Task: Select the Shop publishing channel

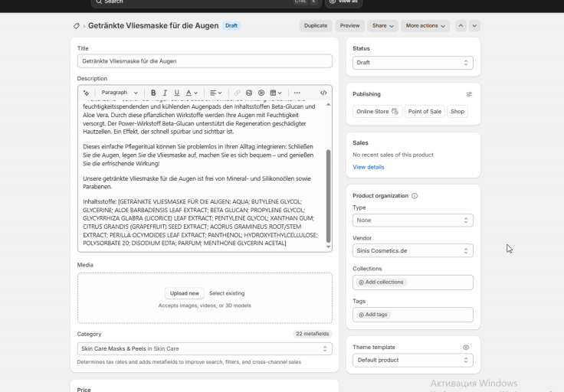Action: click(x=457, y=111)
